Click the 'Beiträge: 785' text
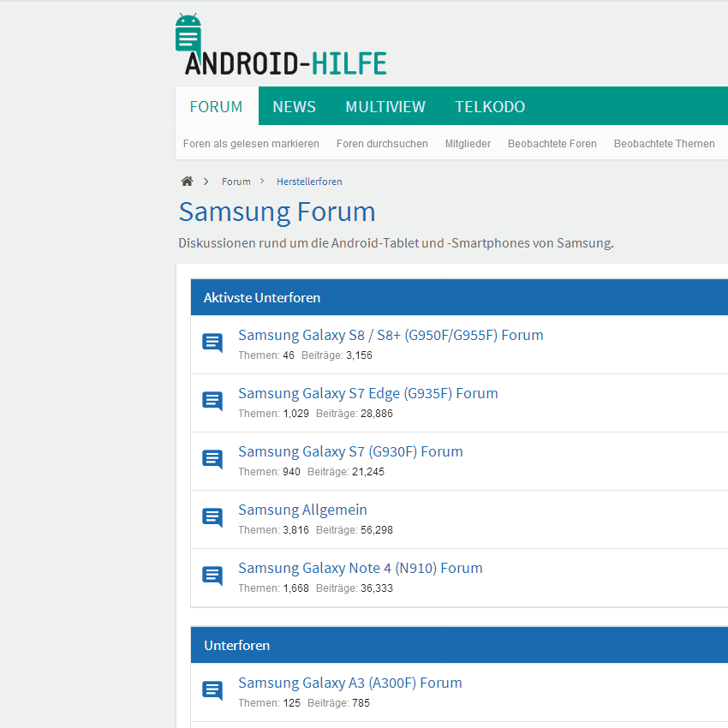 pos(338,703)
